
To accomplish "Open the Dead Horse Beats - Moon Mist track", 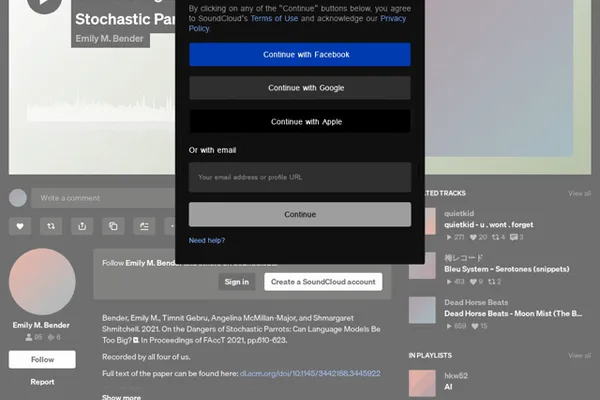I will coord(513,313).
